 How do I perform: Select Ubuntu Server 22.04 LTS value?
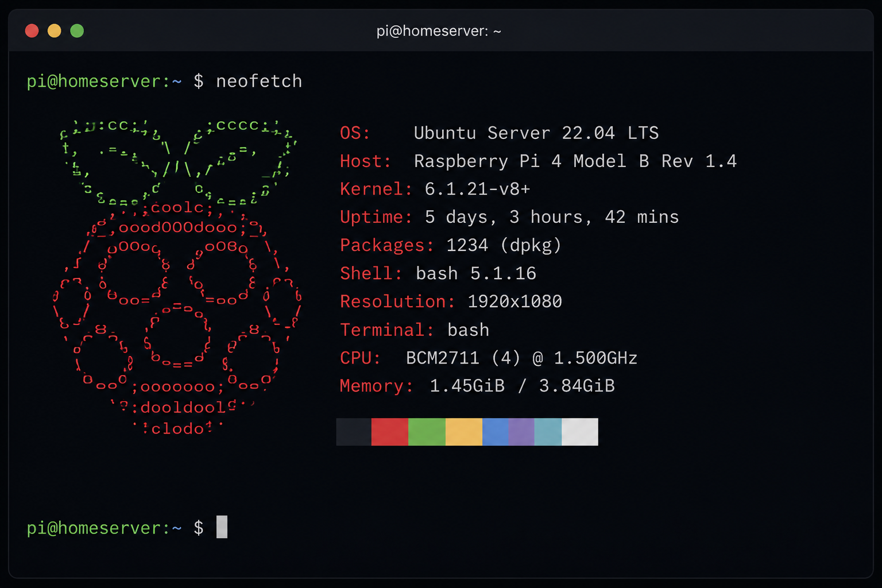coord(536,133)
